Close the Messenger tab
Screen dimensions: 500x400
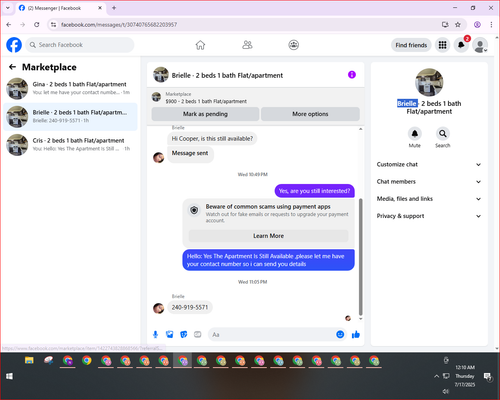point(100,8)
